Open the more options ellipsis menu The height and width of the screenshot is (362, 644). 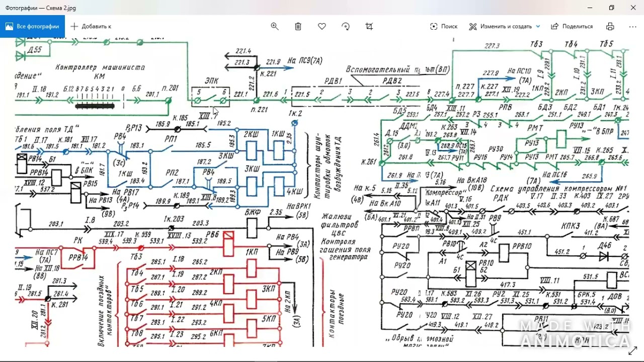coord(633,26)
